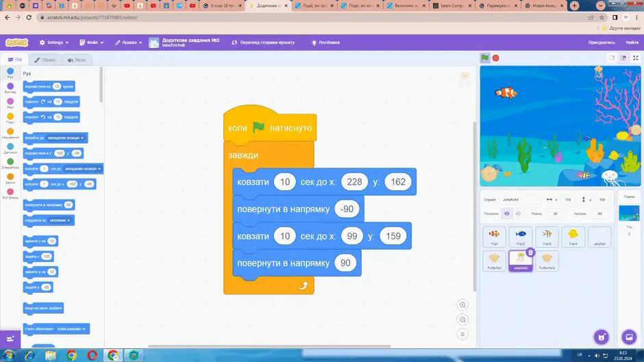Select the Оператори (Operators) blocks category

[x=10, y=164]
